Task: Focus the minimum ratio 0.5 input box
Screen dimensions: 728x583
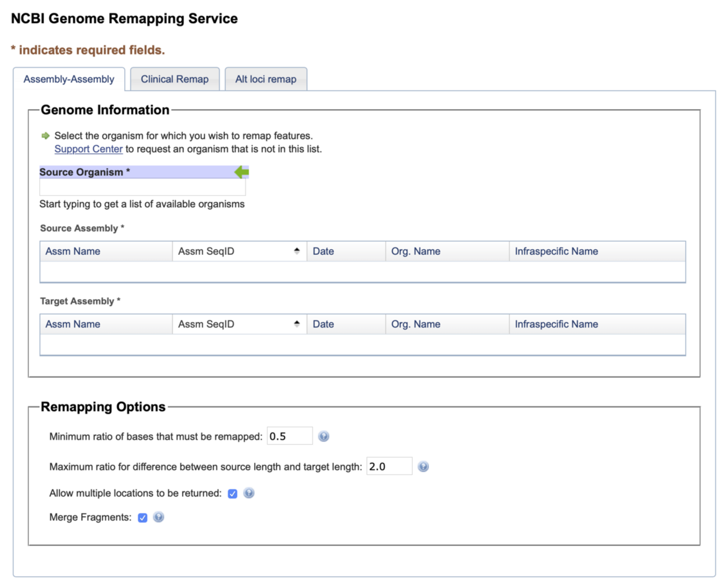Action: click(289, 436)
